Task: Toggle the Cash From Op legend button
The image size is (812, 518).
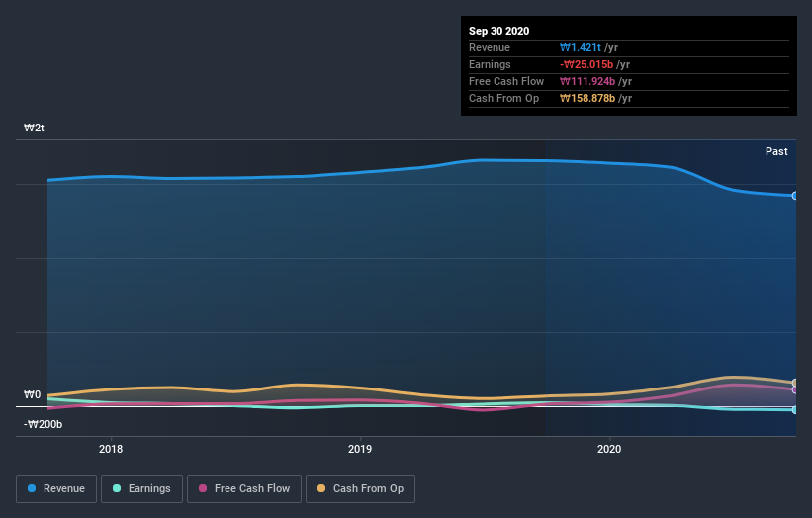Action: [x=360, y=489]
